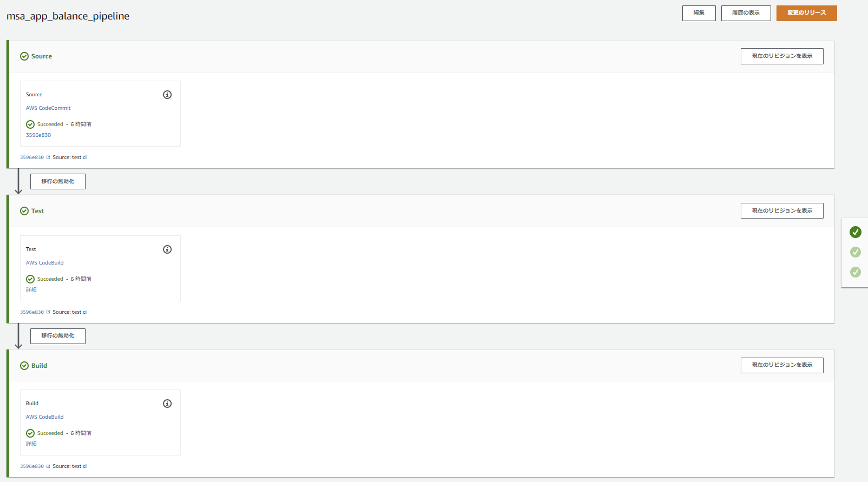This screenshot has width=868, height=482.
Task: Disable transition between Test and Build
Action: pyautogui.click(x=58, y=336)
